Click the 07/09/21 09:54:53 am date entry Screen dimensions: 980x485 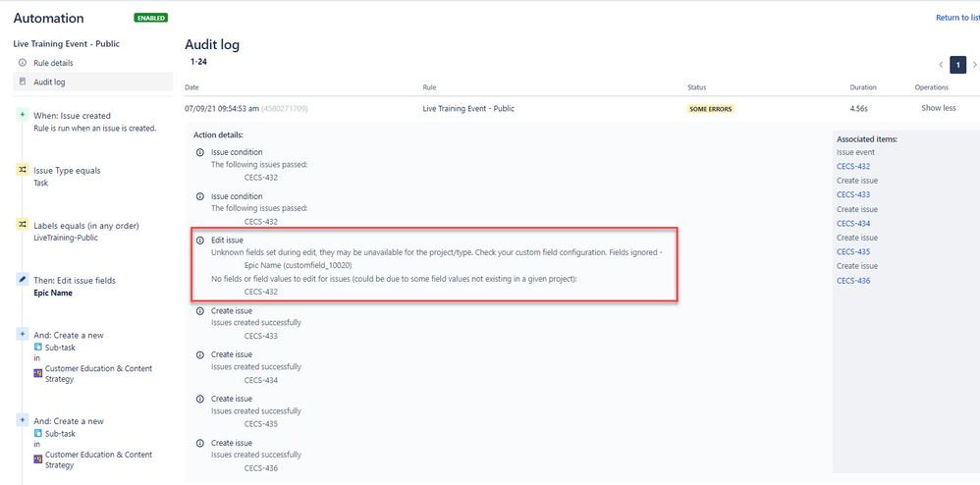pos(222,108)
